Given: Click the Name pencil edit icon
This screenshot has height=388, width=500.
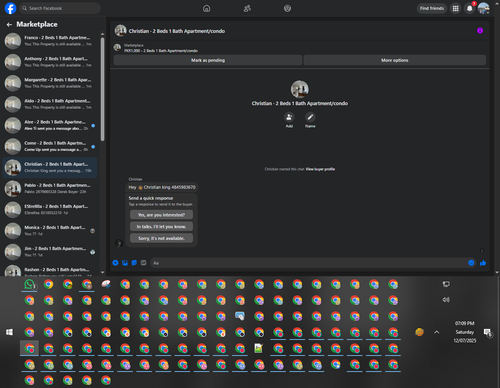Looking at the screenshot, I should coord(310,117).
